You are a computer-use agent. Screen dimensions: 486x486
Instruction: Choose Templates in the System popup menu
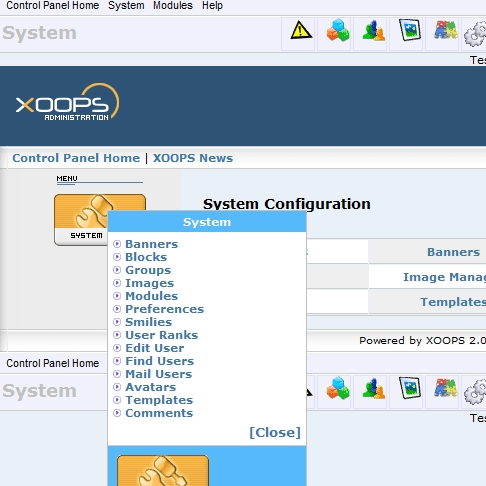(x=159, y=400)
